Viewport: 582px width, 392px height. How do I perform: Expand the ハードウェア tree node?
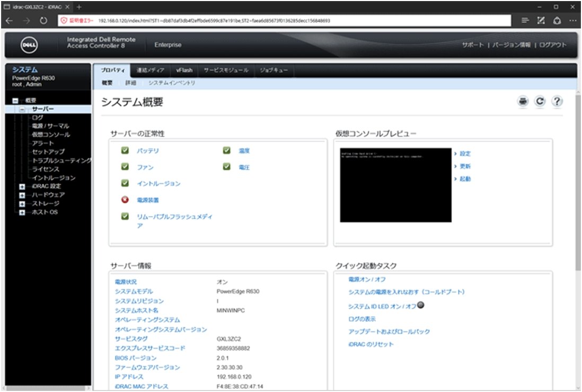click(x=22, y=195)
